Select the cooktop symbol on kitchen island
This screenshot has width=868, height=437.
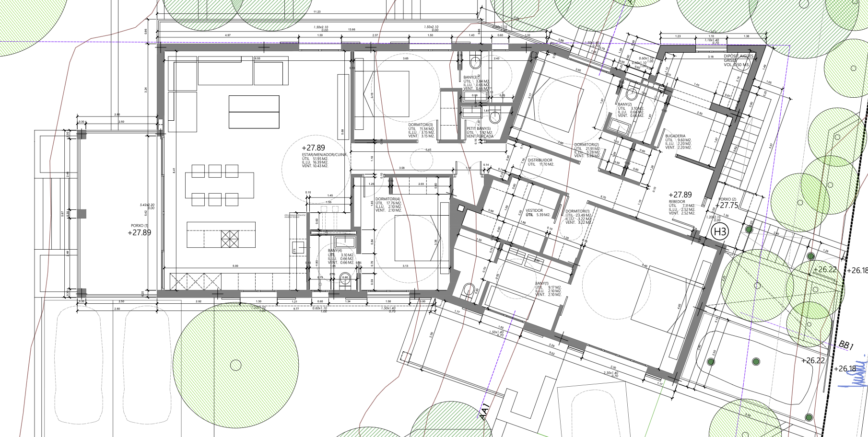coord(229,238)
